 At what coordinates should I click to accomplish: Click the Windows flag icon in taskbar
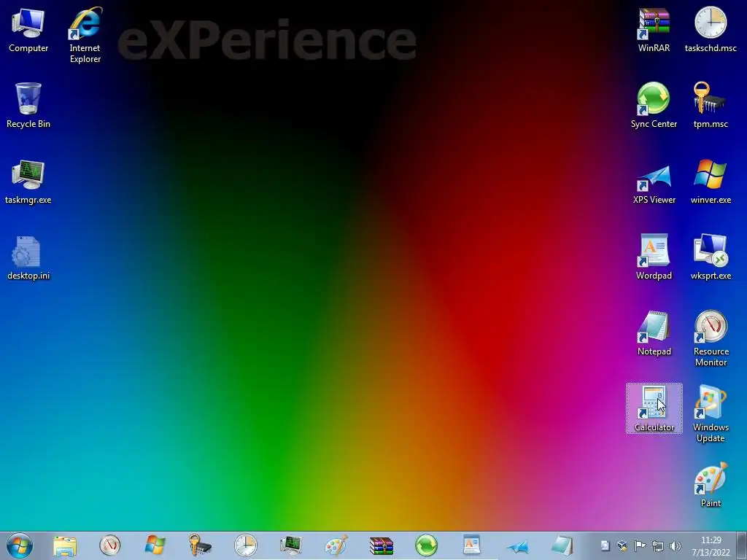pyautogui.click(x=155, y=545)
